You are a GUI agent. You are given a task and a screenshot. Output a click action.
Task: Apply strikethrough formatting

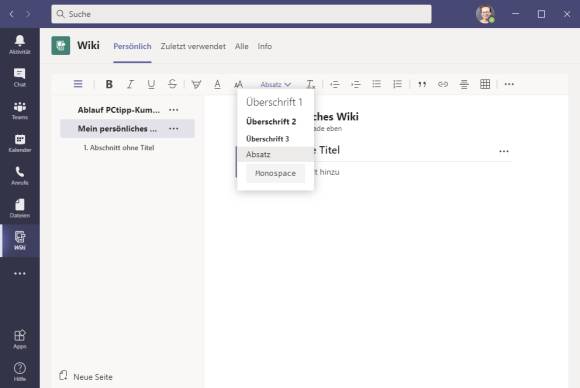[172, 84]
